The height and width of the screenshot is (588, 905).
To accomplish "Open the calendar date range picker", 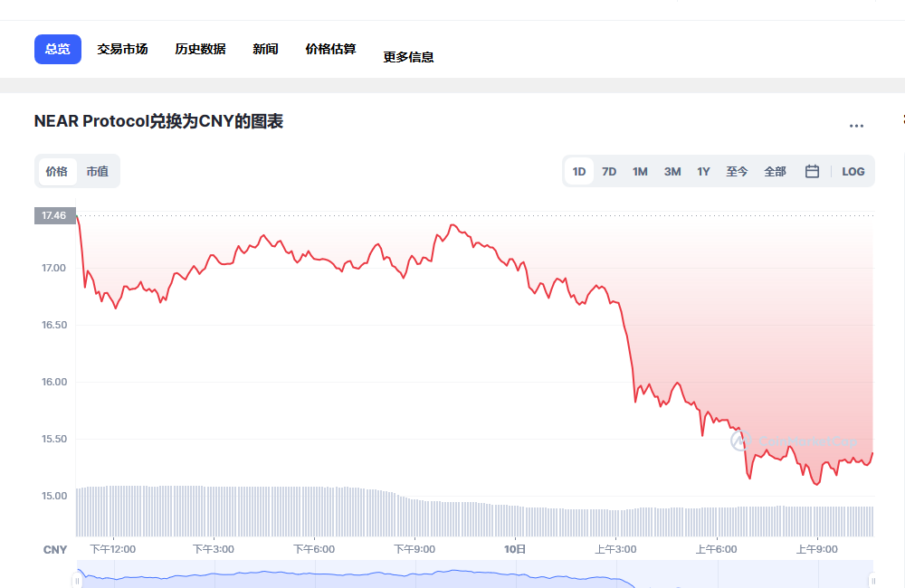I will pyautogui.click(x=812, y=171).
